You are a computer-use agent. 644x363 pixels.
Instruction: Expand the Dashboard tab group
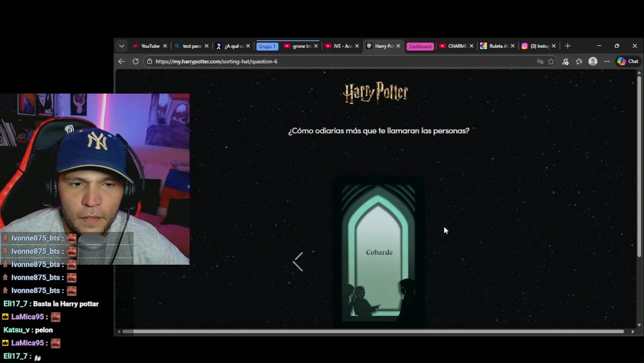420,46
